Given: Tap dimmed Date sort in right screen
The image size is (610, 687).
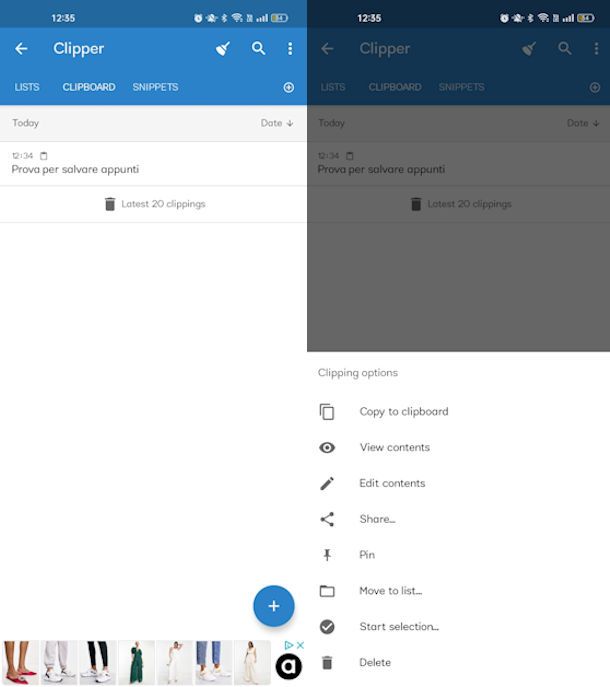Looking at the screenshot, I should (x=583, y=123).
